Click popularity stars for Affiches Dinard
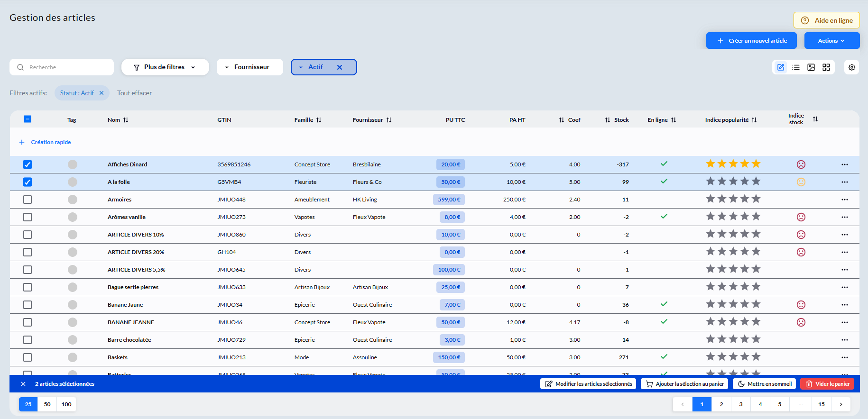 coord(733,164)
